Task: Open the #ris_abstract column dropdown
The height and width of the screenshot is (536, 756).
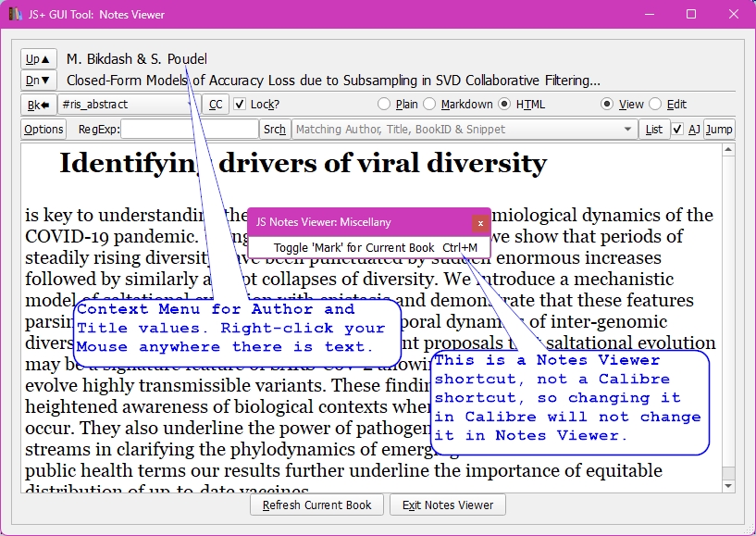Action: click(130, 105)
